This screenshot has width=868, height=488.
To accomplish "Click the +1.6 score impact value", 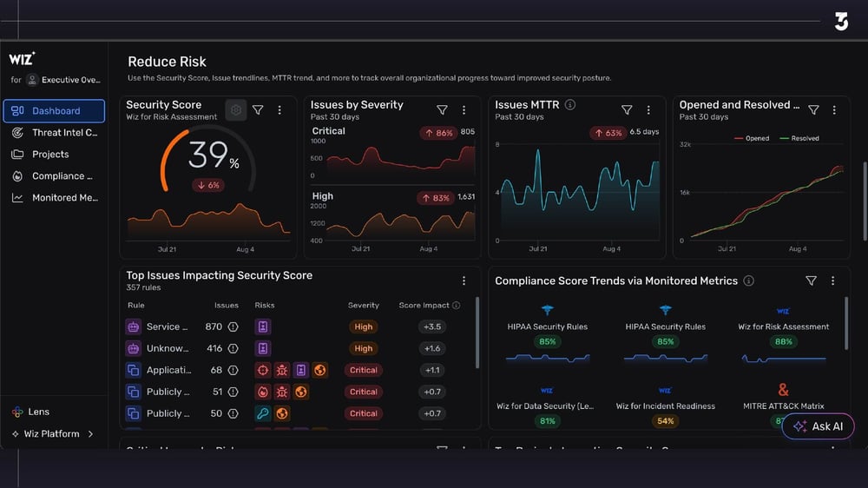I will click(432, 348).
